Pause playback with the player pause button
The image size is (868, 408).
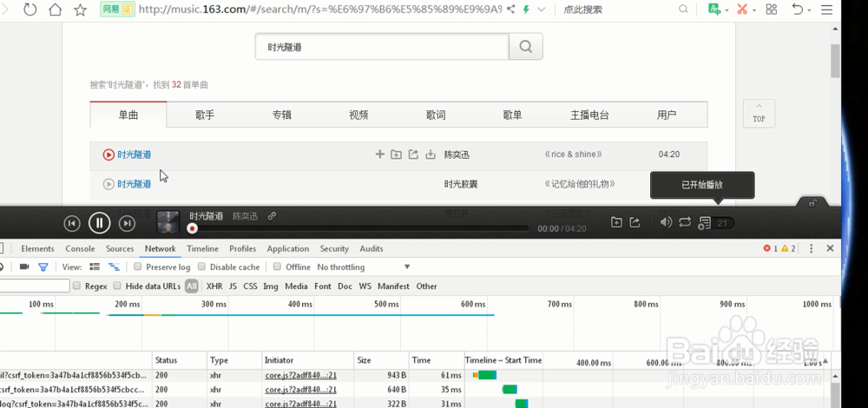(100, 223)
